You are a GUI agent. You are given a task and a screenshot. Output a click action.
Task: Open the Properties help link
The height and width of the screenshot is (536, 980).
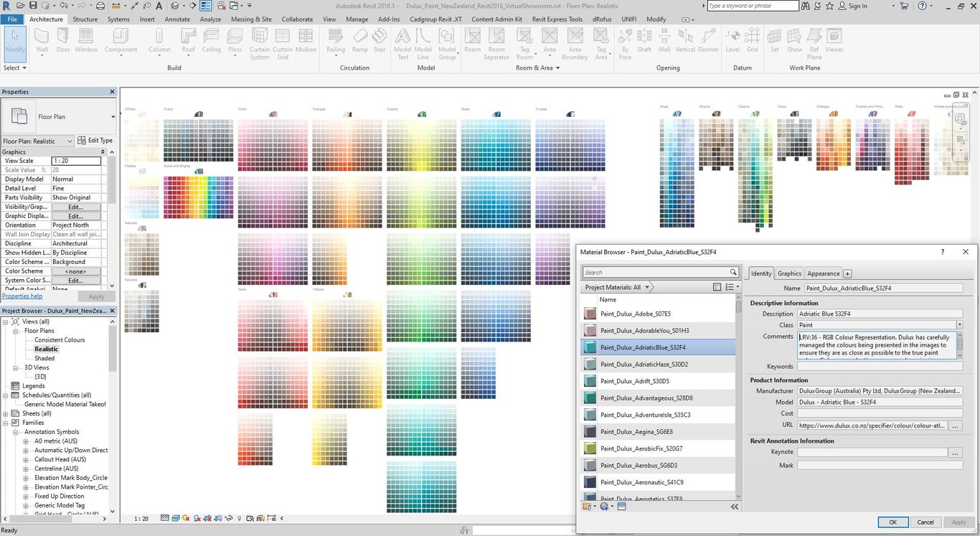[22, 296]
